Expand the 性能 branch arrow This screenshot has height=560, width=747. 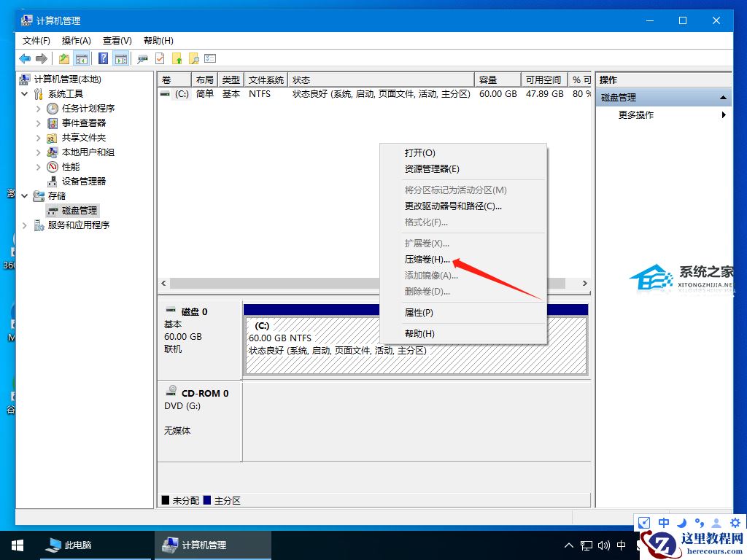[x=39, y=167]
